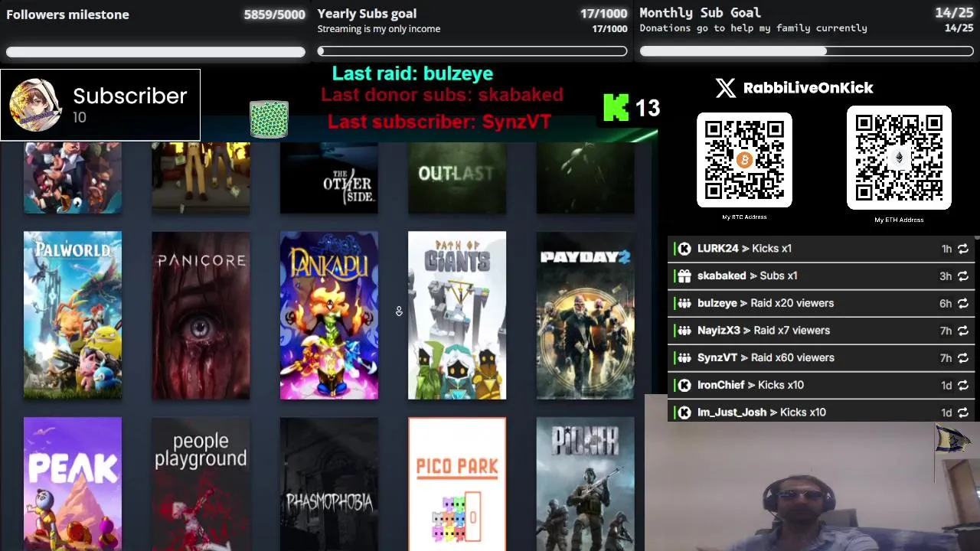Click the green jar icon
This screenshot has width=980, height=551.
pyautogui.click(x=269, y=119)
